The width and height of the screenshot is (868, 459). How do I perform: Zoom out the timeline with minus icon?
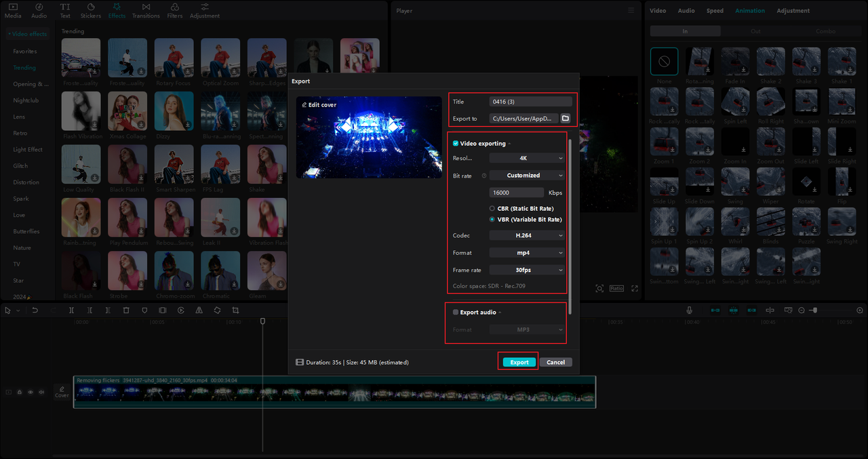(x=802, y=310)
